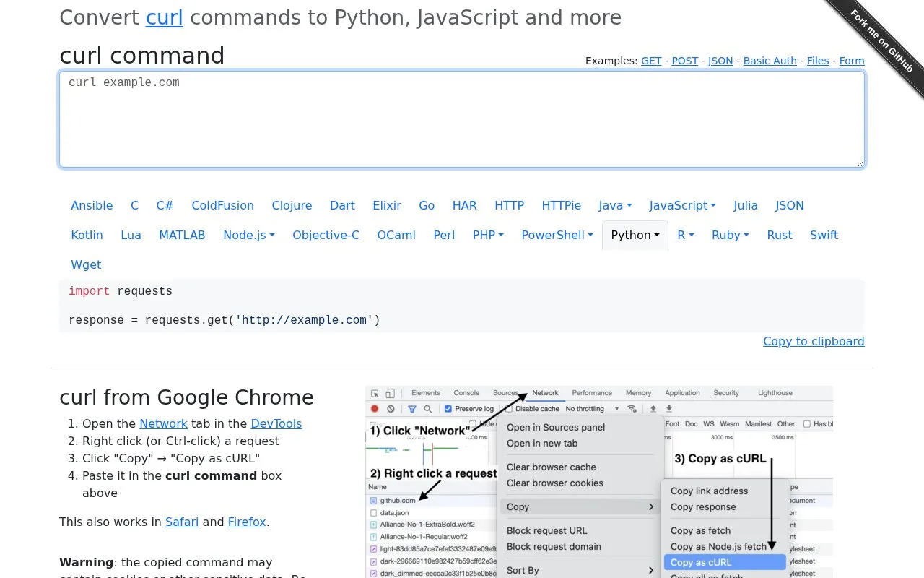This screenshot has width=924, height=578.
Task: Choose the Wget tab
Action: (x=86, y=264)
